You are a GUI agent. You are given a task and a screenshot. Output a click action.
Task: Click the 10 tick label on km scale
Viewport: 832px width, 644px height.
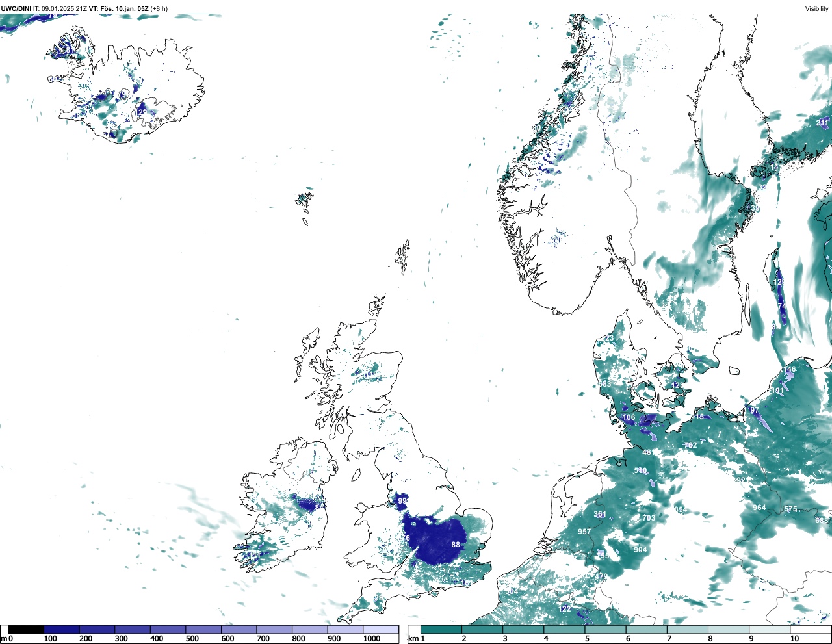(x=794, y=639)
